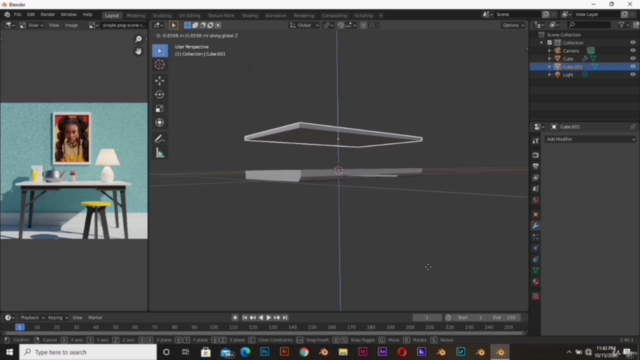Open the Add Modifier dropdown
640x360 pixels.
(590, 139)
